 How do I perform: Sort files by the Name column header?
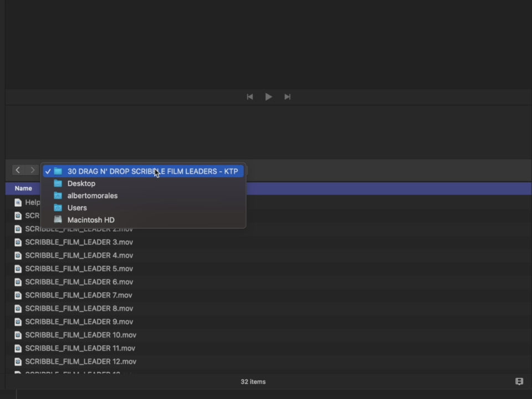pyautogui.click(x=23, y=188)
